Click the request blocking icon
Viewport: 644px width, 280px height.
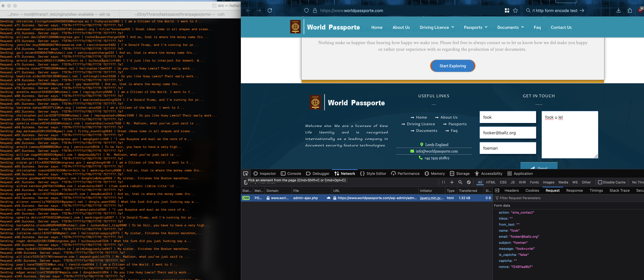[469, 182]
